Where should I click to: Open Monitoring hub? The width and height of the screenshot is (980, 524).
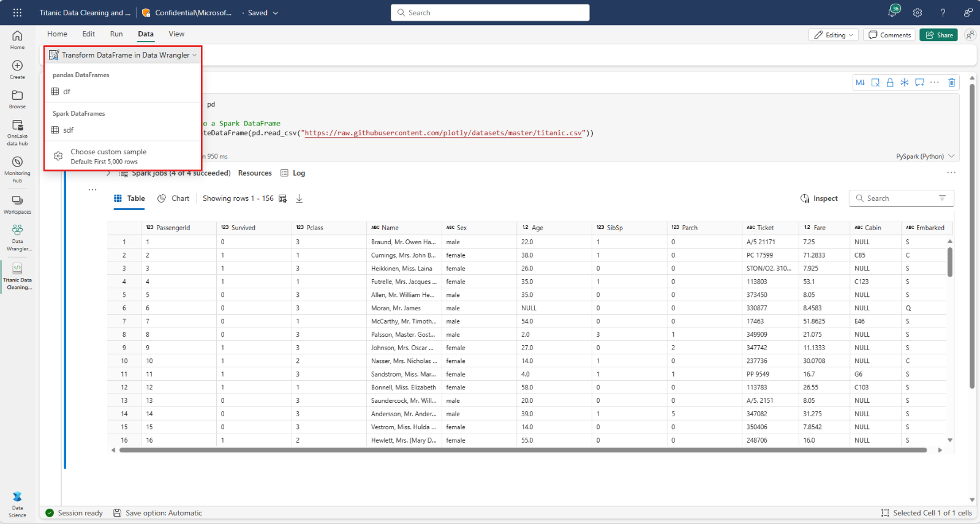(x=17, y=170)
